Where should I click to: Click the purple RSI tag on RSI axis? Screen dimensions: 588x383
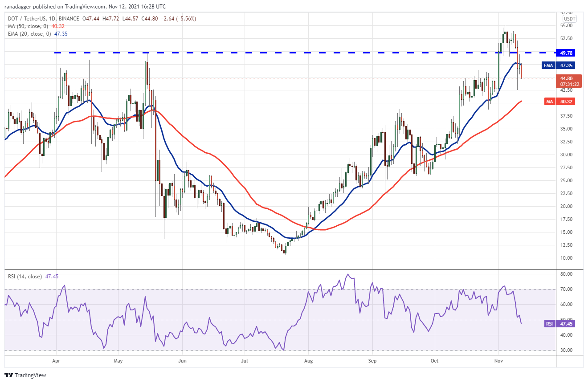coord(549,324)
